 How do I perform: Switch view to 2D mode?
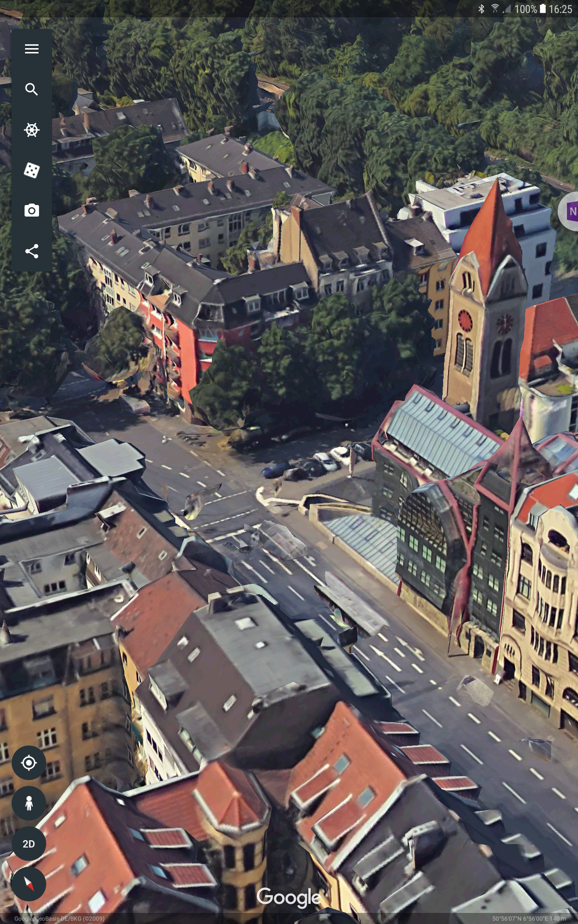[29, 844]
